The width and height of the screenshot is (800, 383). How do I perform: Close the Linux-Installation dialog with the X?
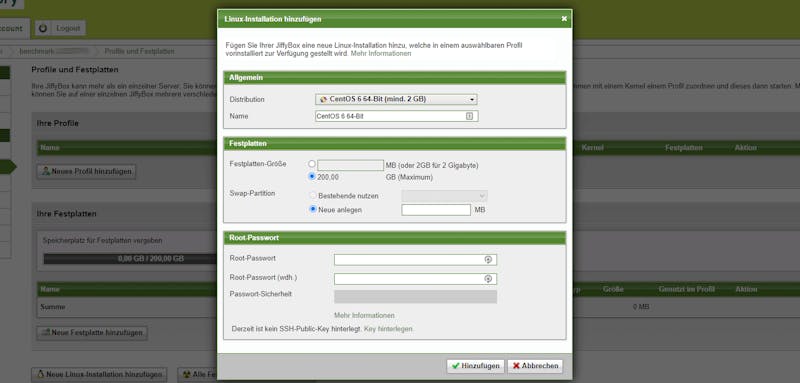point(564,19)
